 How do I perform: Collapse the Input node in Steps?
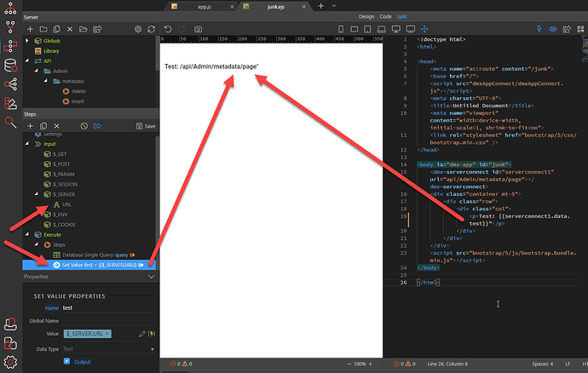pyautogui.click(x=27, y=144)
